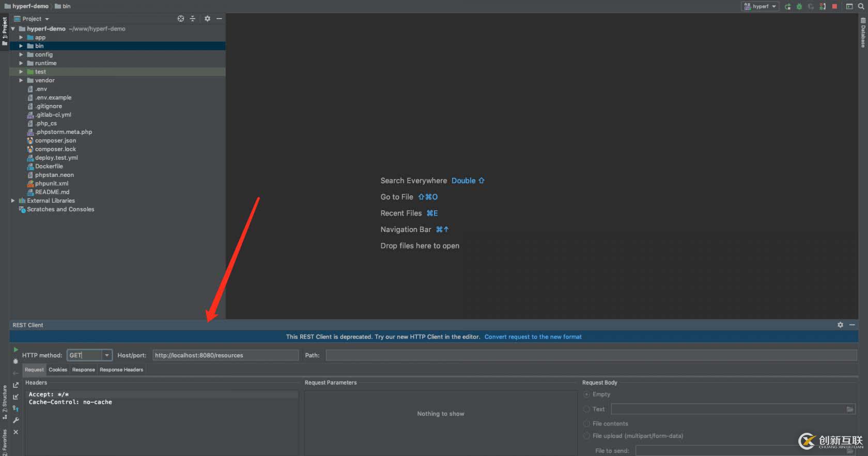Run with coverage from the top toolbar
The width and height of the screenshot is (868, 456).
[x=811, y=6]
